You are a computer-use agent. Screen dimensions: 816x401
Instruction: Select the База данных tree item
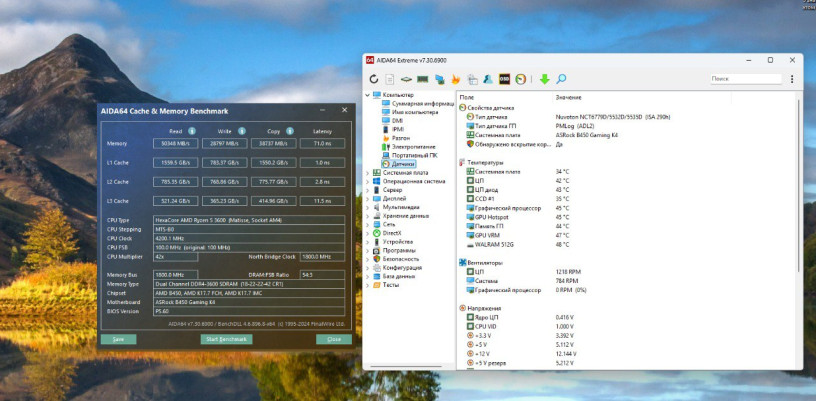pos(394,276)
